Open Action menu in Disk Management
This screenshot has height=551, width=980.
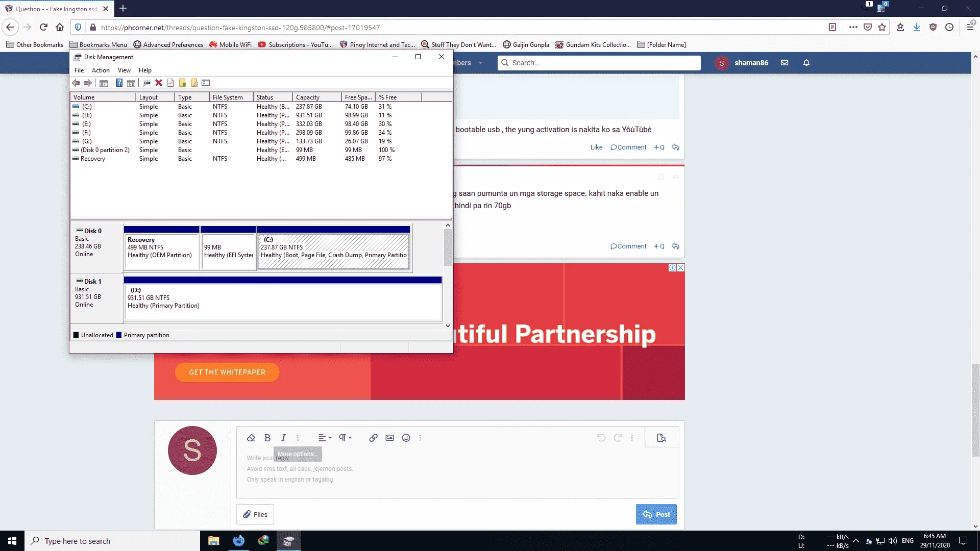coord(101,70)
